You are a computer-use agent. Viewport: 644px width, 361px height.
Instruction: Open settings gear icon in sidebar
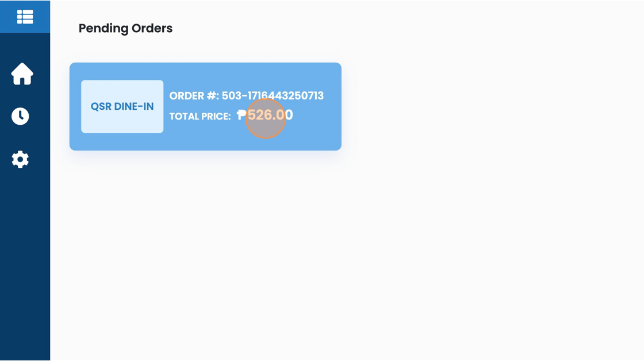20,159
